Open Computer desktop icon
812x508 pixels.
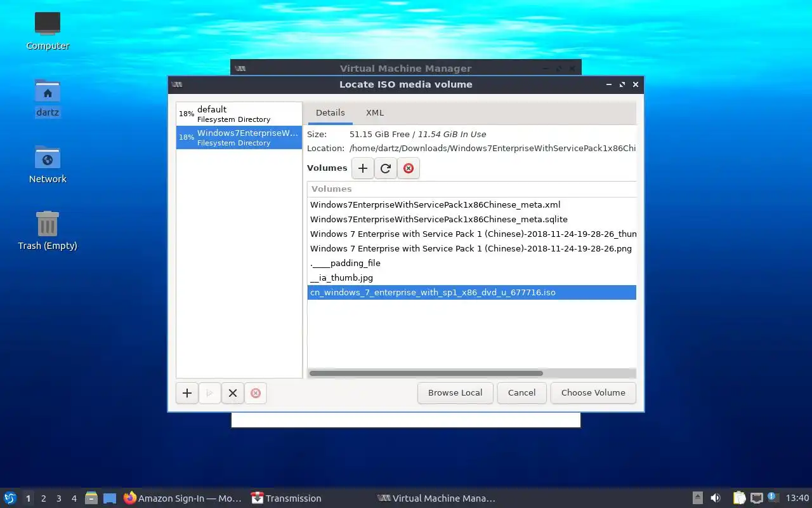click(48, 30)
